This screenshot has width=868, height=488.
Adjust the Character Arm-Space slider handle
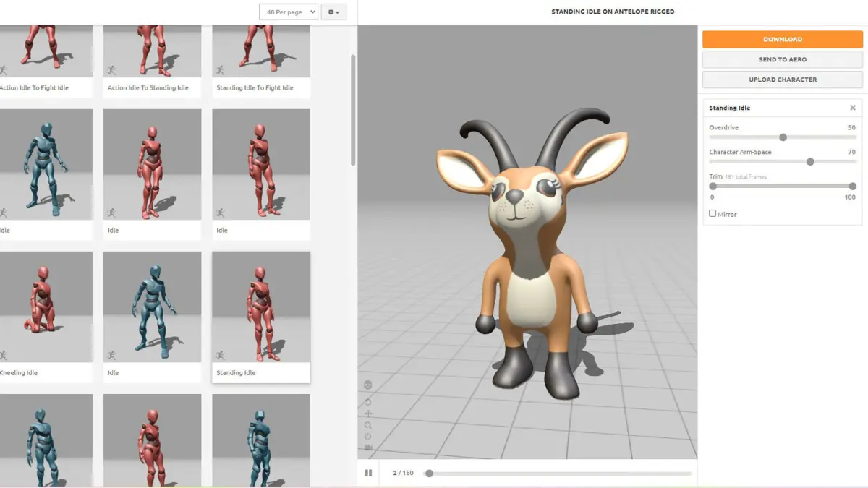810,161
